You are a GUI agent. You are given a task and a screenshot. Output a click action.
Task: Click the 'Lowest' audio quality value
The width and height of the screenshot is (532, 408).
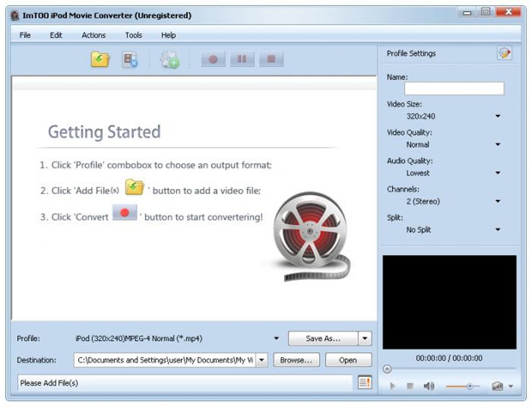click(418, 173)
